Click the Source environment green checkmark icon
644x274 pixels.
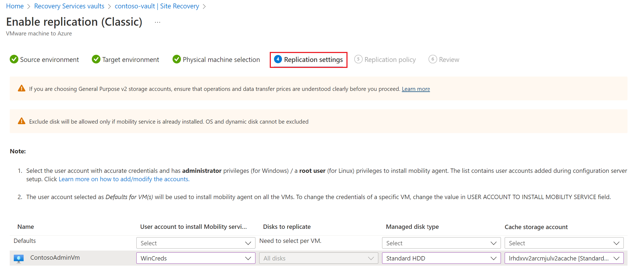point(14,59)
